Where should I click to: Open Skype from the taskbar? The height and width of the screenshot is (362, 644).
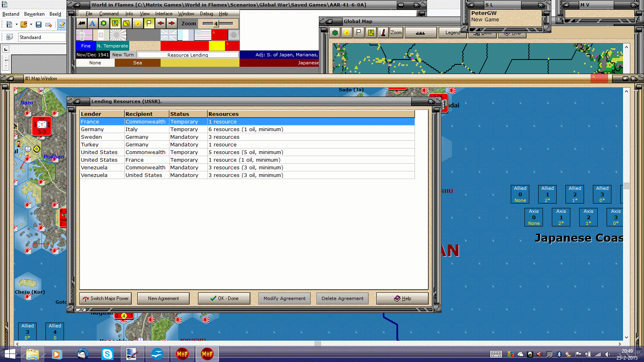point(107,354)
